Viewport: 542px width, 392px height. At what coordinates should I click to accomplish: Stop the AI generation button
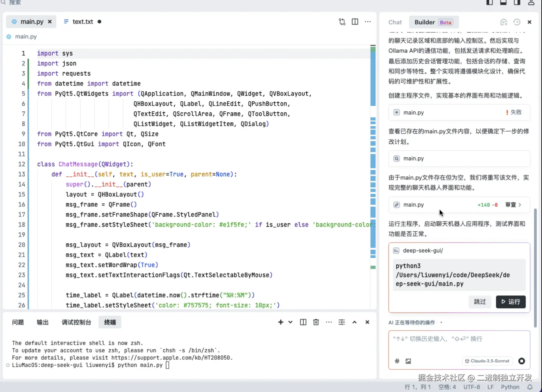coord(521,361)
